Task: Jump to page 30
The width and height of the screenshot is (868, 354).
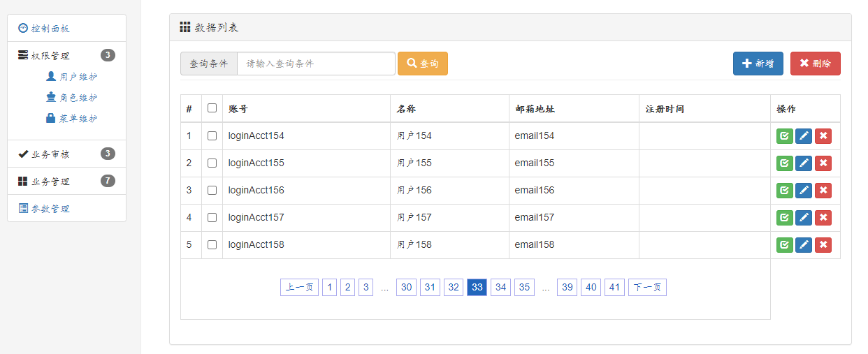Action: tap(406, 287)
